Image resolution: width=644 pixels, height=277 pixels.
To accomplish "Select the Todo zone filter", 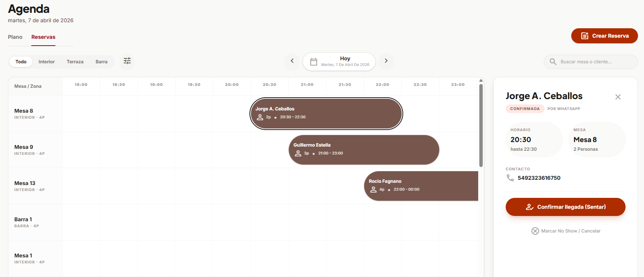I will [21, 62].
